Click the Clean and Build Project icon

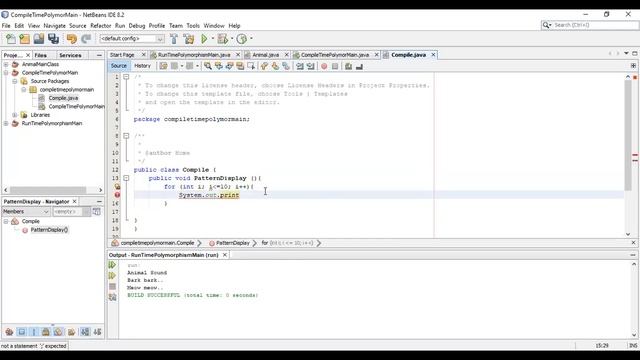click(x=189, y=39)
